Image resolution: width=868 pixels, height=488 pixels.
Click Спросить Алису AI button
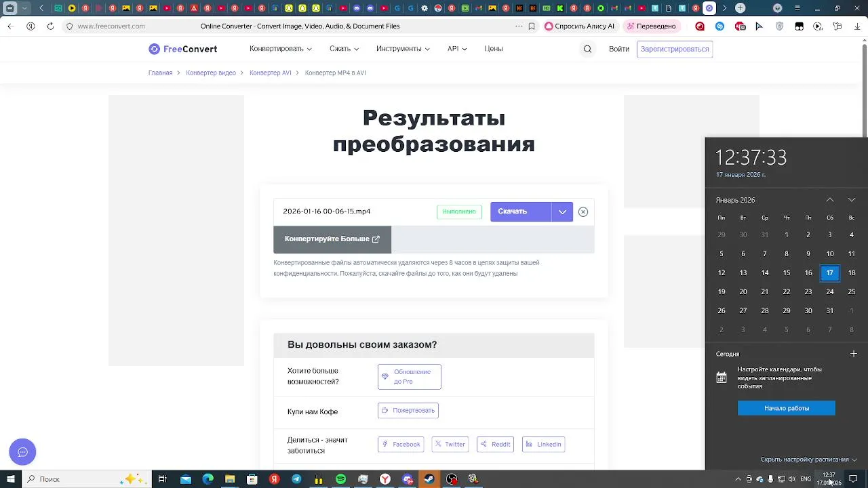580,26
